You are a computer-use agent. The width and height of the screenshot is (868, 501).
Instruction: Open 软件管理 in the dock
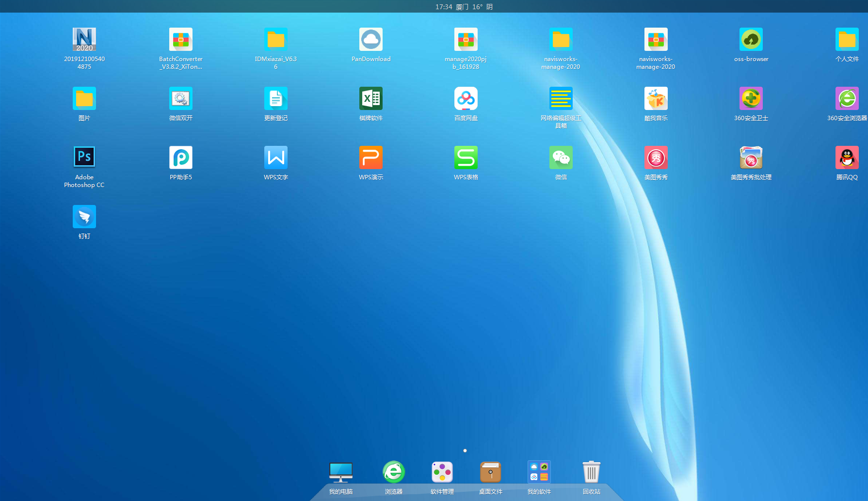(442, 472)
